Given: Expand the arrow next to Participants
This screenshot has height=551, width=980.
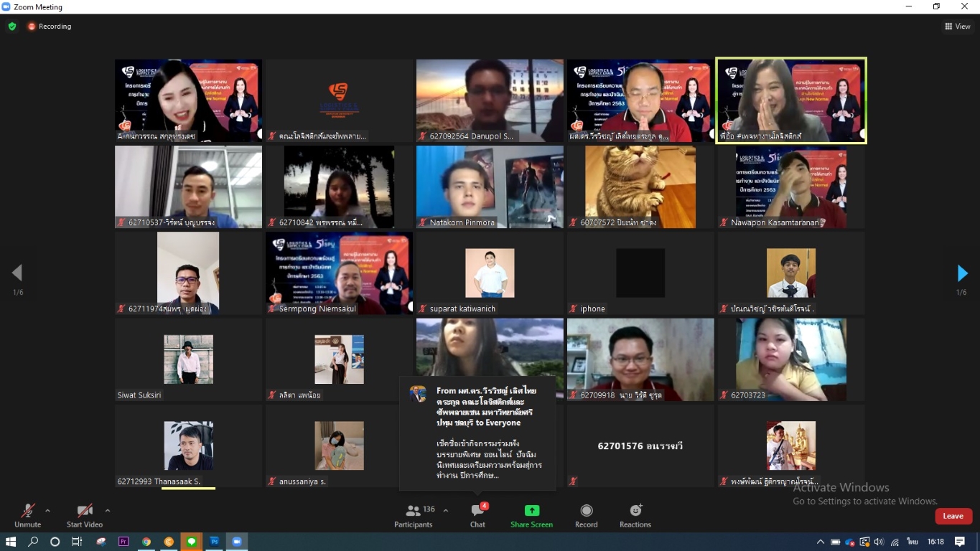Looking at the screenshot, I should click(446, 511).
